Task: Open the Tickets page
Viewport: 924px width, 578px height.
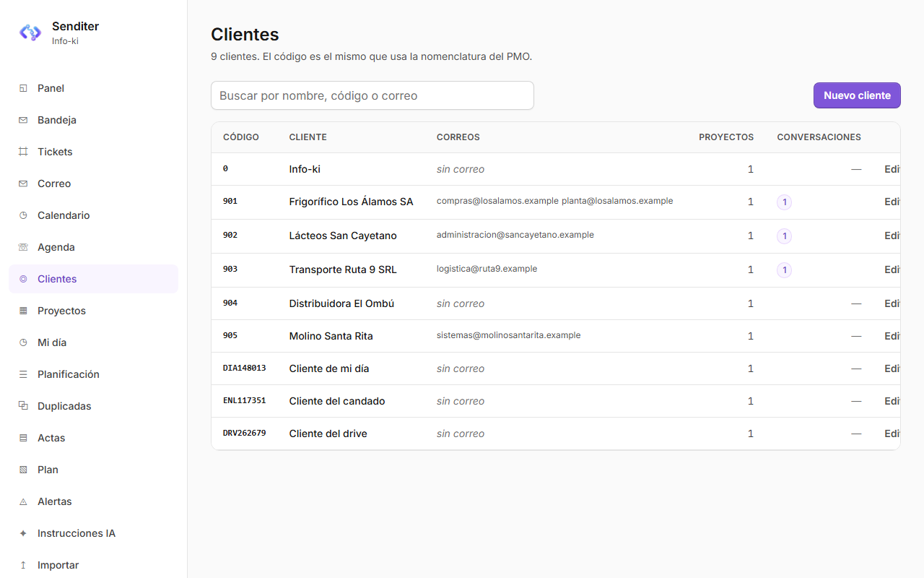Action: 93,152
